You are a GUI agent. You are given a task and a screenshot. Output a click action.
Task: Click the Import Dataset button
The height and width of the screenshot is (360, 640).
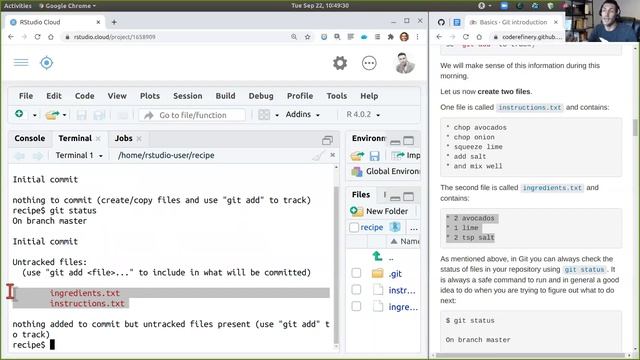405,156
